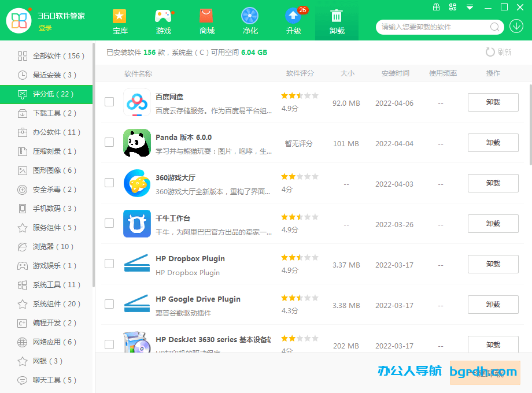Check the Panda 版本 6.0.0 checkbox

(109, 142)
